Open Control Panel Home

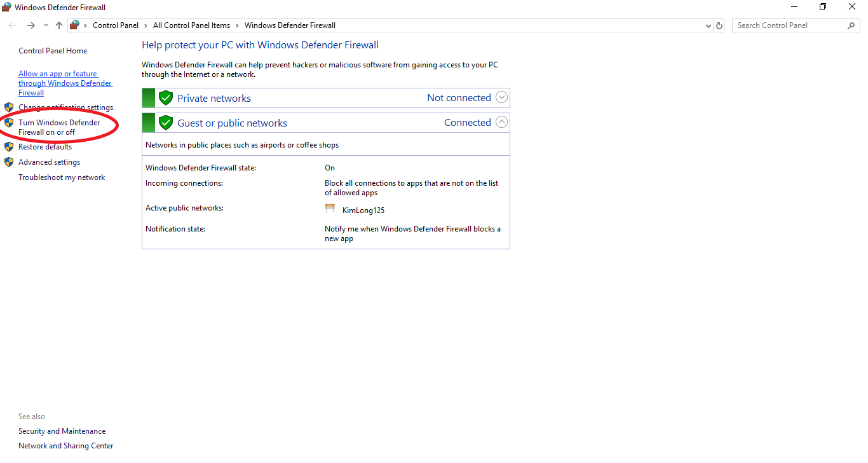(53, 51)
